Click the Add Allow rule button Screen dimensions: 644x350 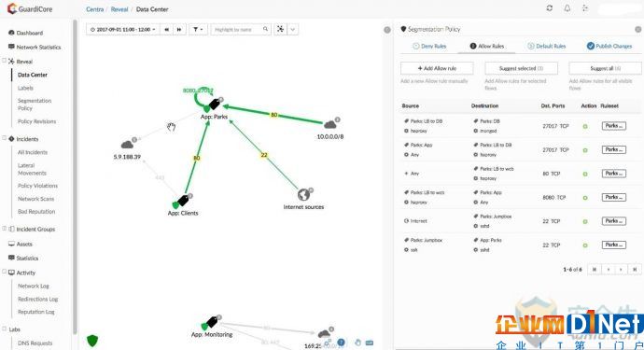[437, 68]
